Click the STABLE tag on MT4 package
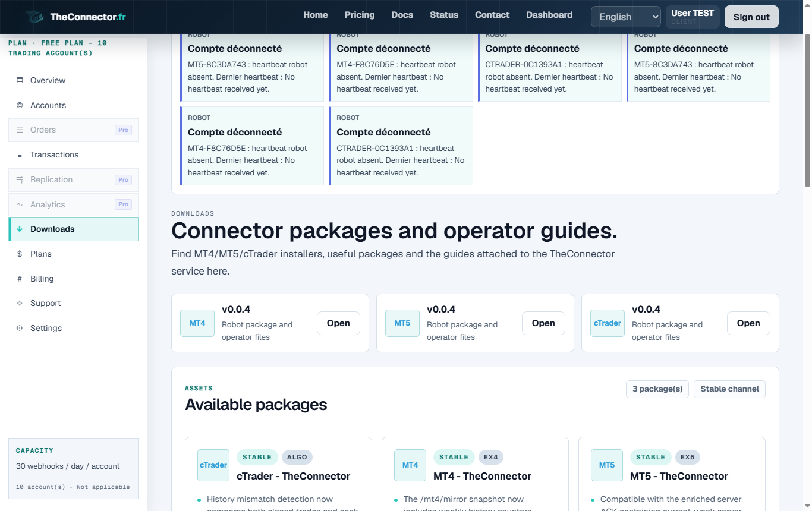Image resolution: width=812 pixels, height=511 pixels. [x=454, y=457]
